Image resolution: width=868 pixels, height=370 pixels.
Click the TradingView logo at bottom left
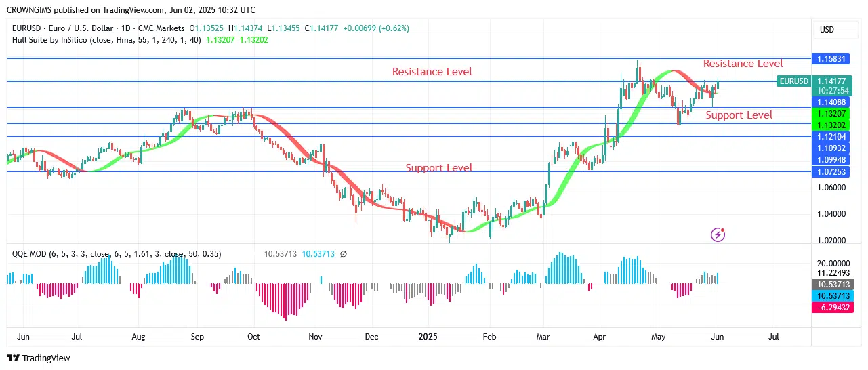coord(39,358)
